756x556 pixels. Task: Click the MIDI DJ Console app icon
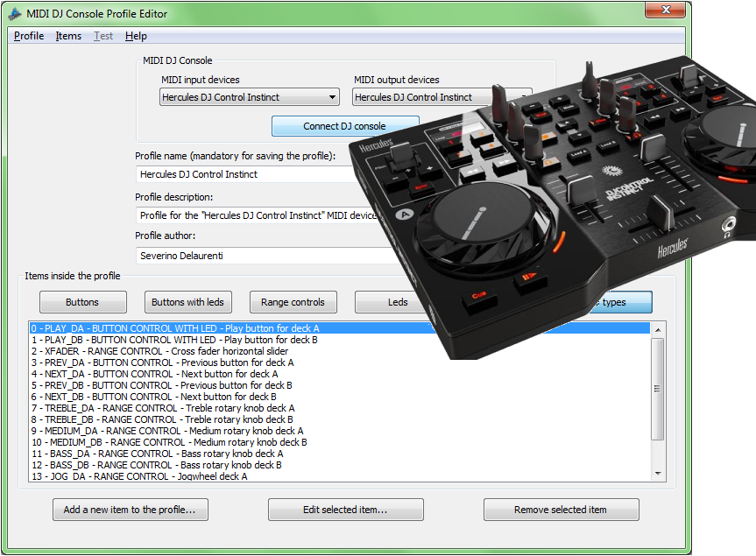15,14
